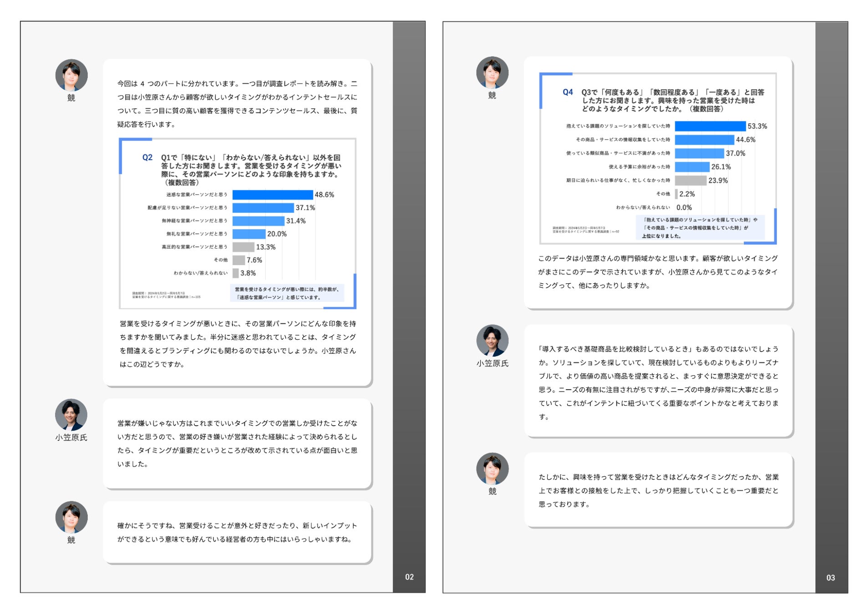Click the 7.6% value in the Q2 chart
The width and height of the screenshot is (868, 614).
pyautogui.click(x=254, y=260)
